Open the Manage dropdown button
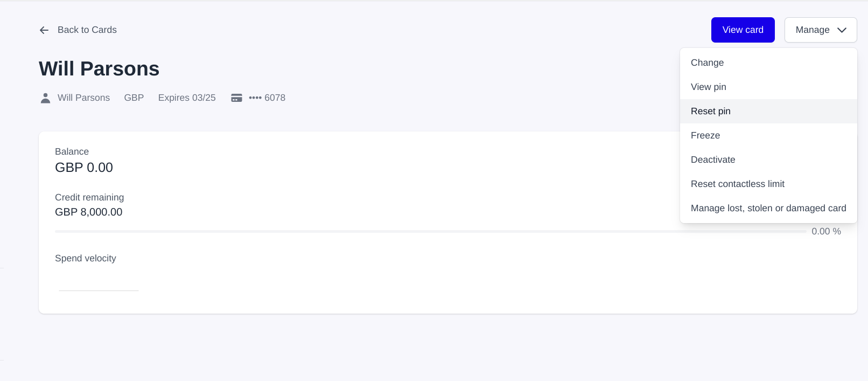This screenshot has height=381, width=868. pyautogui.click(x=820, y=30)
